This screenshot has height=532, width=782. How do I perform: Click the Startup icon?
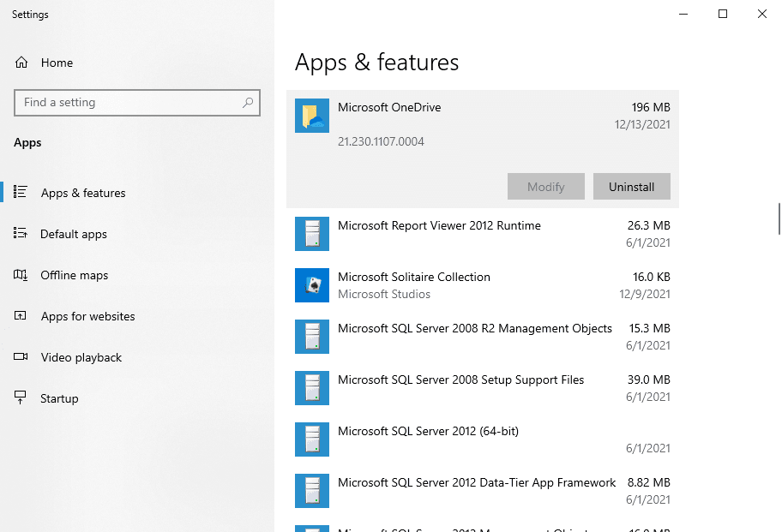click(x=21, y=398)
